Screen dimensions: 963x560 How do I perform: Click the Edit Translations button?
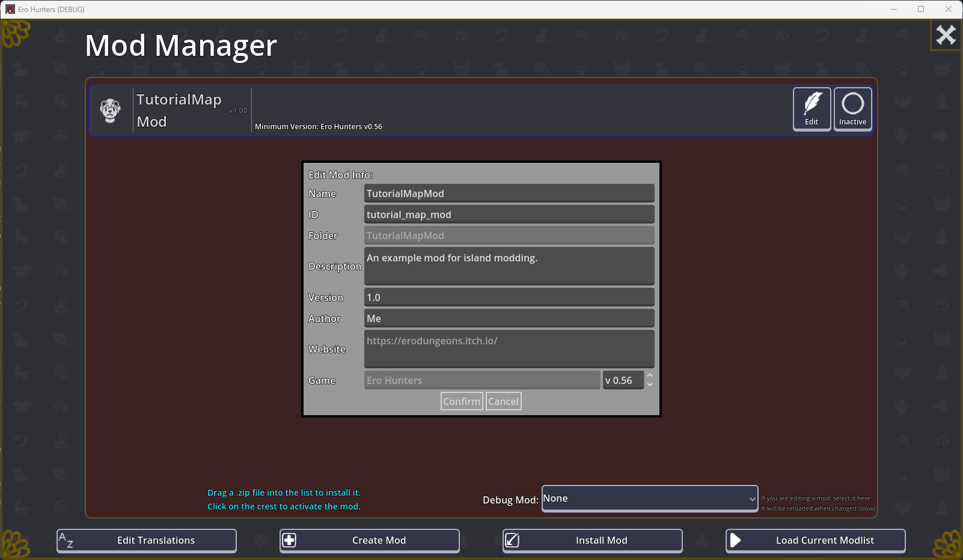click(x=147, y=541)
